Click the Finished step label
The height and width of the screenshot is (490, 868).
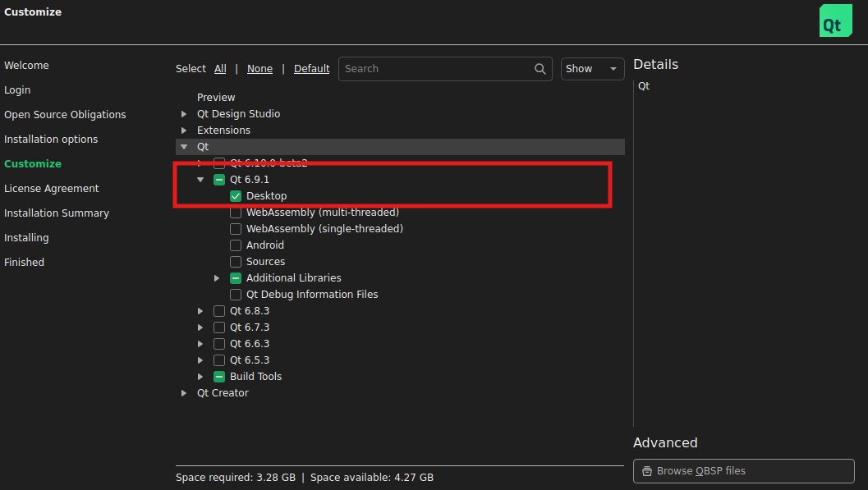click(25, 262)
